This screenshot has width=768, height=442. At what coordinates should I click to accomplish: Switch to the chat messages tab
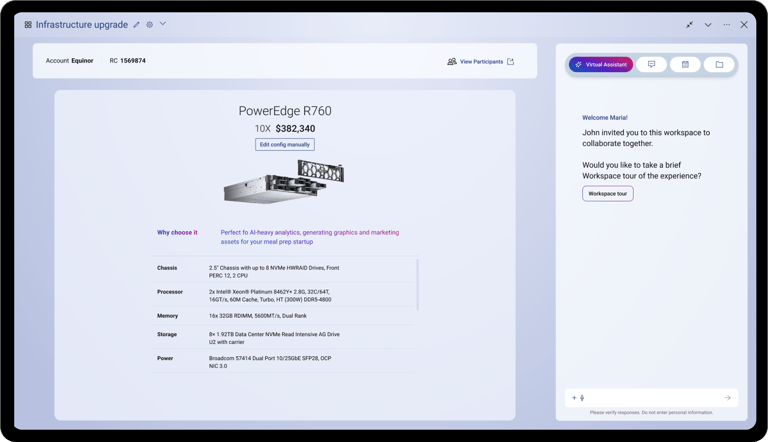pyautogui.click(x=651, y=64)
